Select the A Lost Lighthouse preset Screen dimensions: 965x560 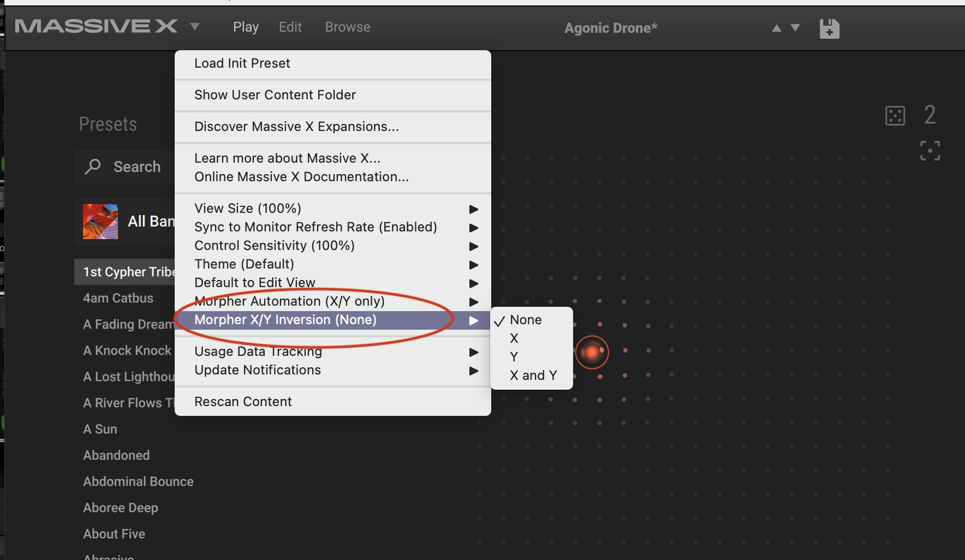point(129,377)
